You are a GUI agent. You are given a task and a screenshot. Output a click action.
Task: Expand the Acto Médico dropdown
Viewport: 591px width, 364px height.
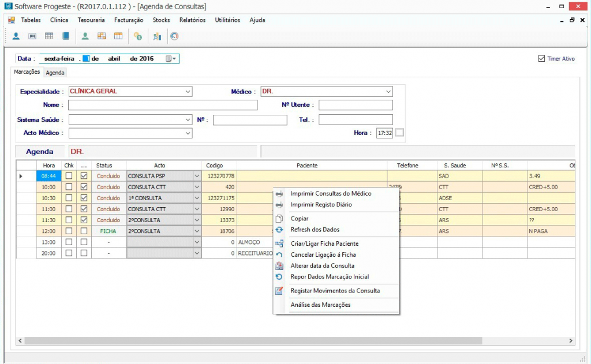(188, 133)
